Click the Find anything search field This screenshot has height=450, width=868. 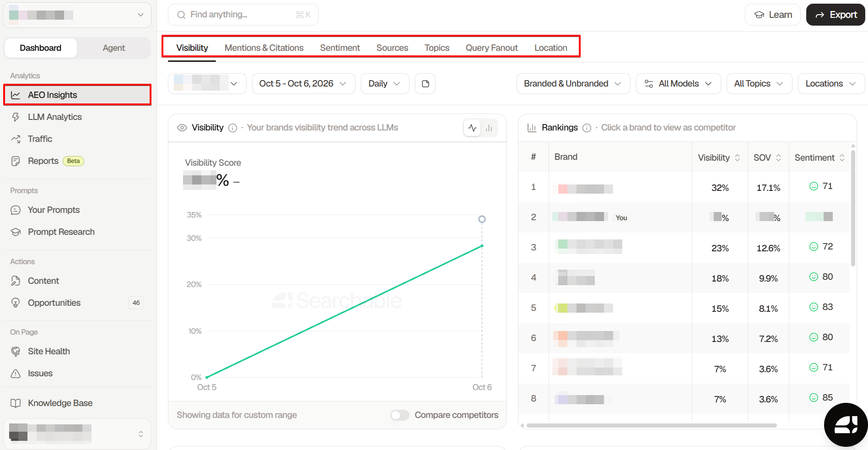point(243,15)
